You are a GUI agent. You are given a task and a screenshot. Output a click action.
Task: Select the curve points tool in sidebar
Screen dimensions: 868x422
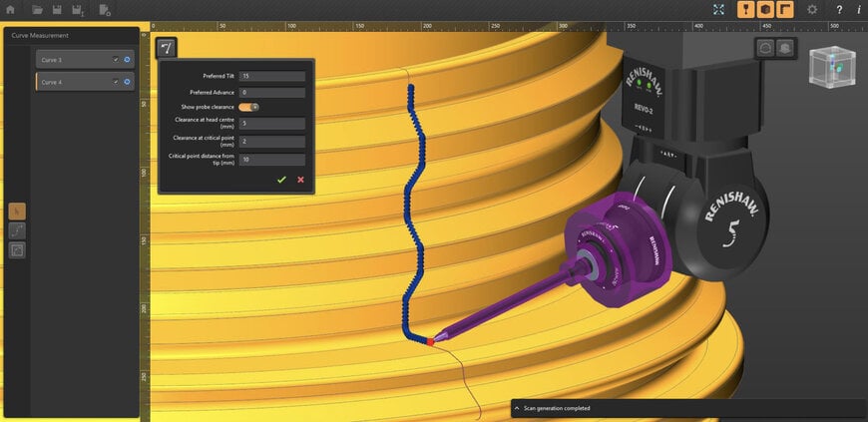pyautogui.click(x=17, y=230)
